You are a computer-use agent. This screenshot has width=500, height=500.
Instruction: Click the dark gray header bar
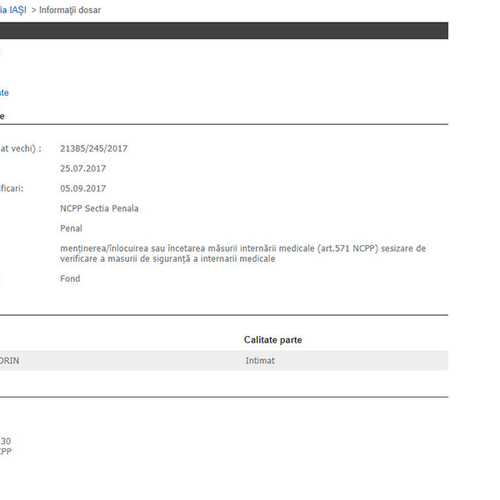coord(224,31)
